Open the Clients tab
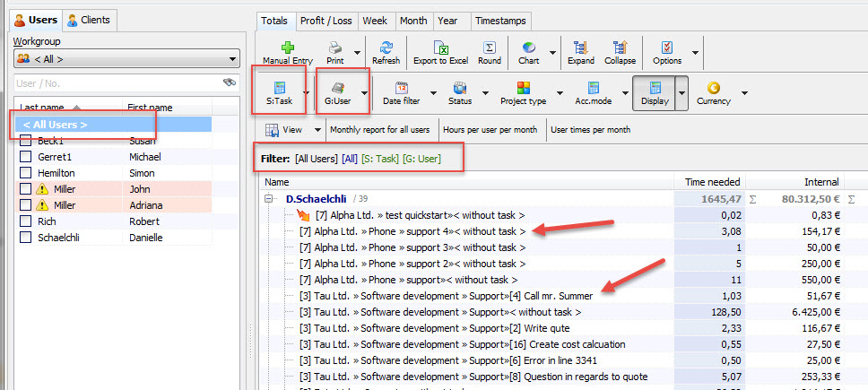 (89, 19)
